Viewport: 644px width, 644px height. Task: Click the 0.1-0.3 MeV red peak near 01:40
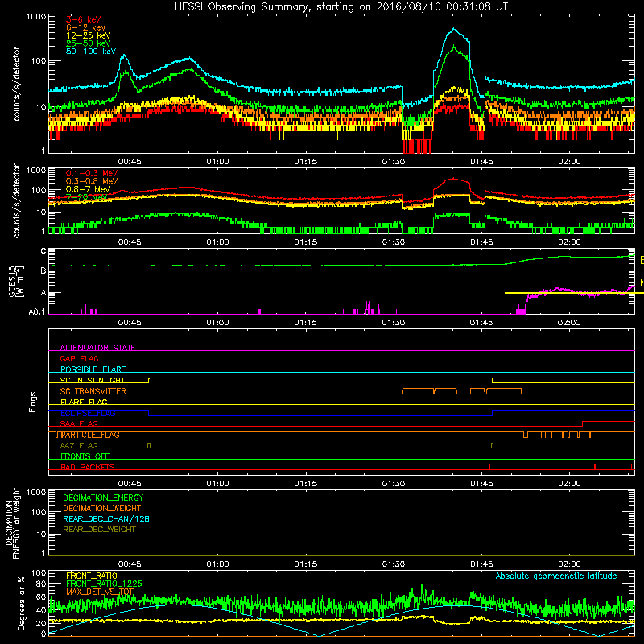[x=453, y=178]
